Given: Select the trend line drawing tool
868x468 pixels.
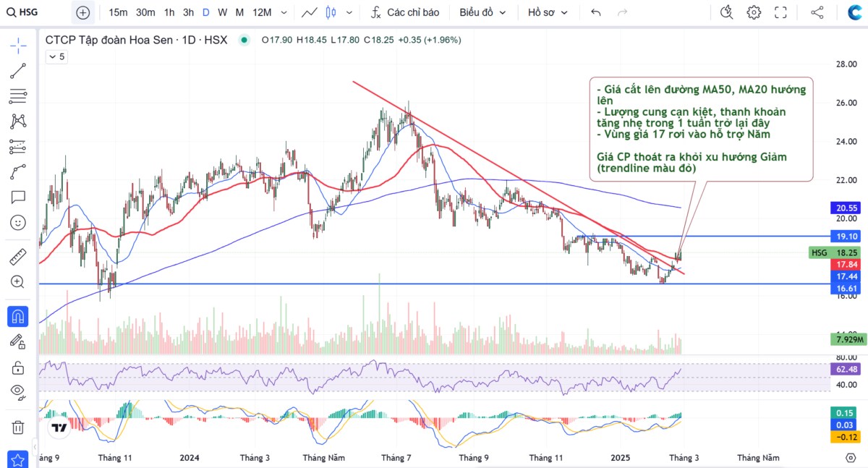Looking at the screenshot, I should click(18, 71).
